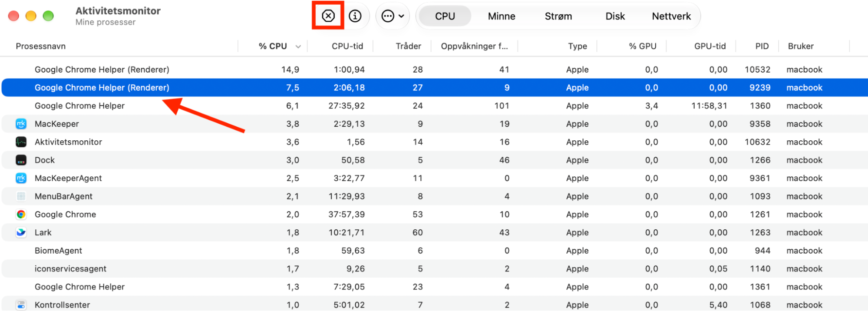Sort by the Tråder column header
The image size is (868, 311).
408,46
